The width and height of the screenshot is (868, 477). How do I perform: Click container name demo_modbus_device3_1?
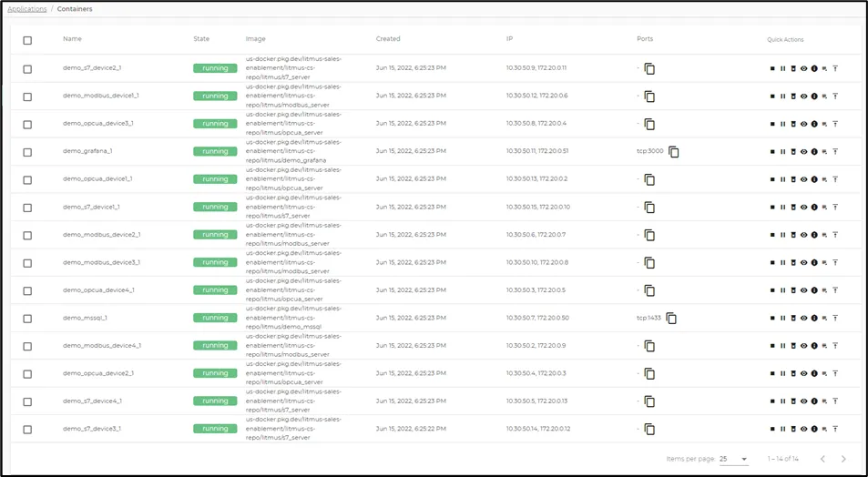click(x=101, y=262)
